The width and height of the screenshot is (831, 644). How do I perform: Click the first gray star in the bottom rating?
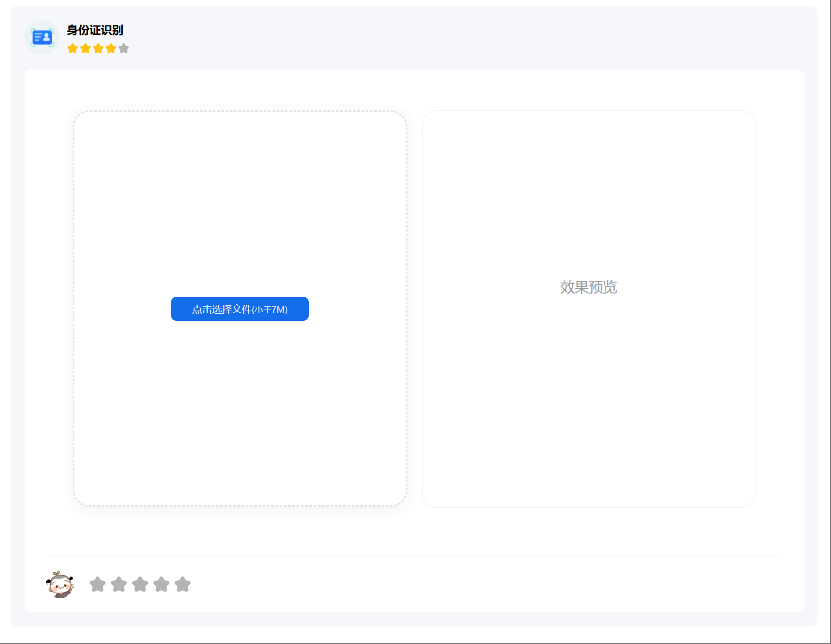tap(98, 584)
